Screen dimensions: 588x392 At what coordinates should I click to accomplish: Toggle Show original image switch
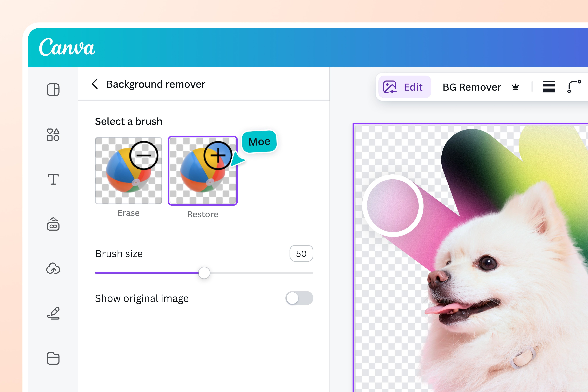(299, 298)
